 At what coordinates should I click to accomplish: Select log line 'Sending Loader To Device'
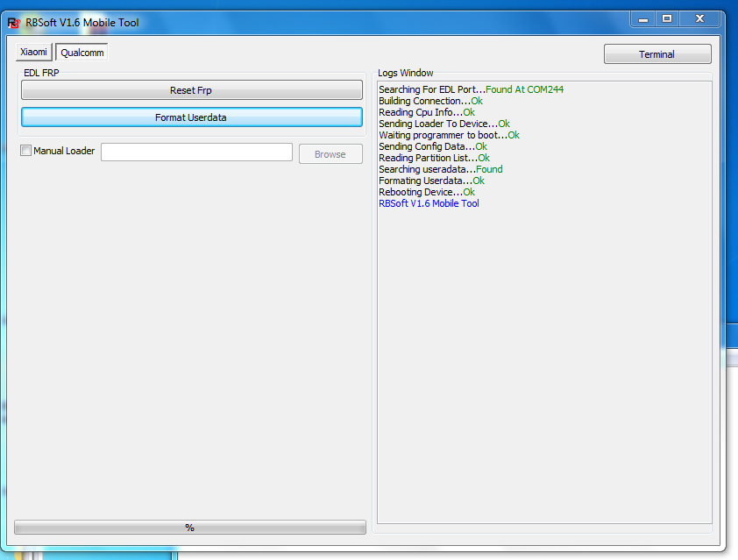[x=444, y=124]
